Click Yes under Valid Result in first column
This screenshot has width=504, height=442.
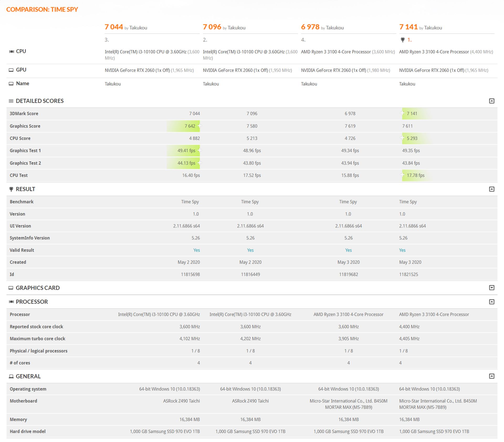(x=197, y=250)
